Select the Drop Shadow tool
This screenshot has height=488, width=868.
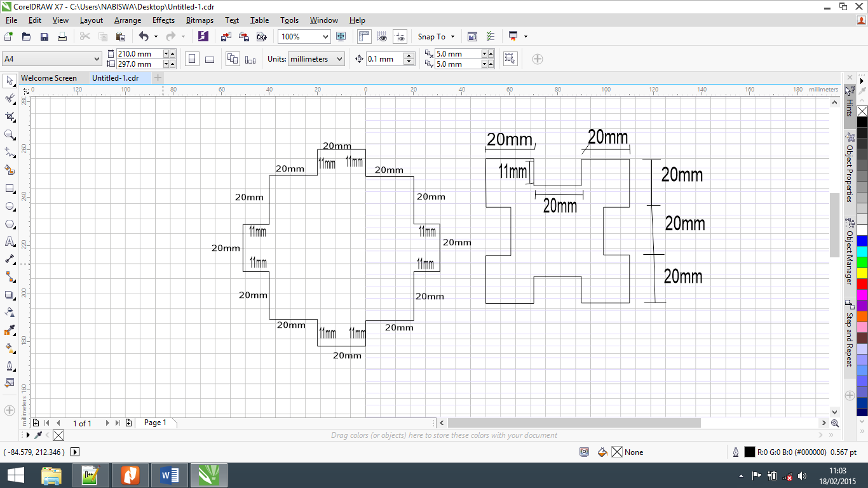point(10,295)
